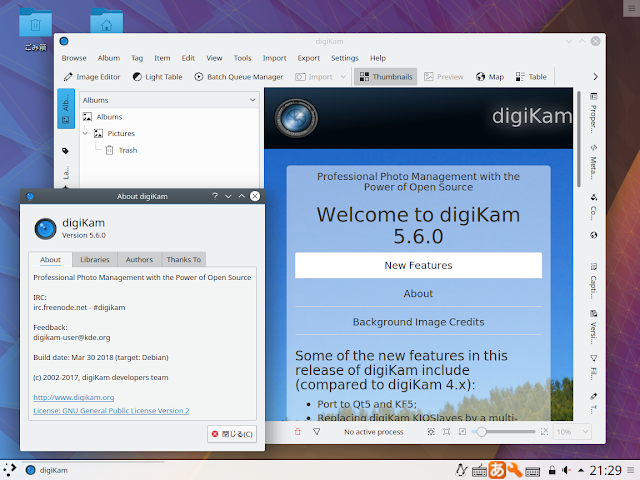Open the Properties right sidebar tab
The image size is (640, 480).
tap(593, 113)
